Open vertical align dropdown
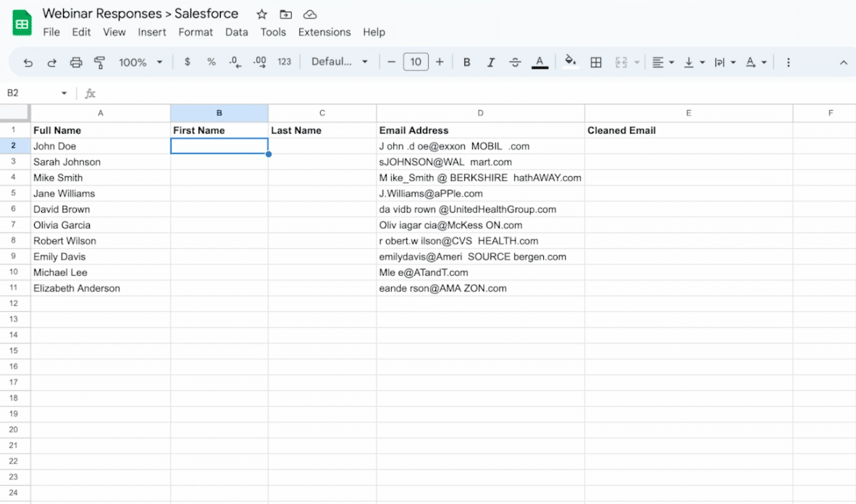 tap(695, 62)
